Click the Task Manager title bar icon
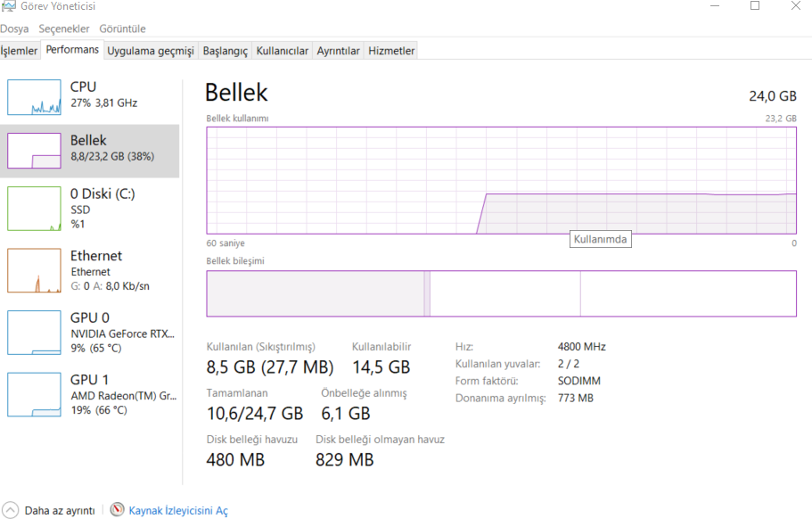The height and width of the screenshot is (527, 812). [x=8, y=6]
